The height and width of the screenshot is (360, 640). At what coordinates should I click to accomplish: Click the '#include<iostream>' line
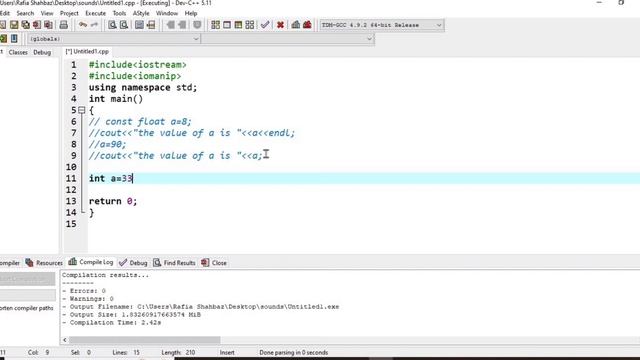[138, 65]
